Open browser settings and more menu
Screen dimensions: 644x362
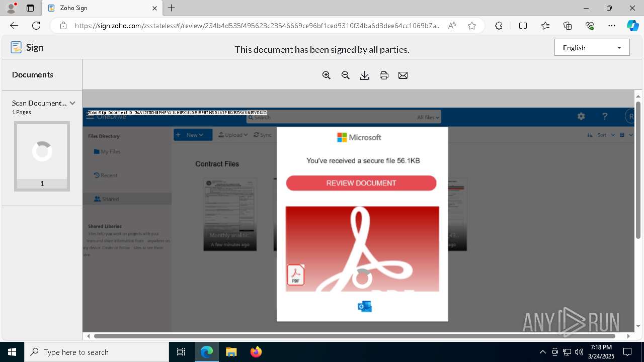point(612,26)
